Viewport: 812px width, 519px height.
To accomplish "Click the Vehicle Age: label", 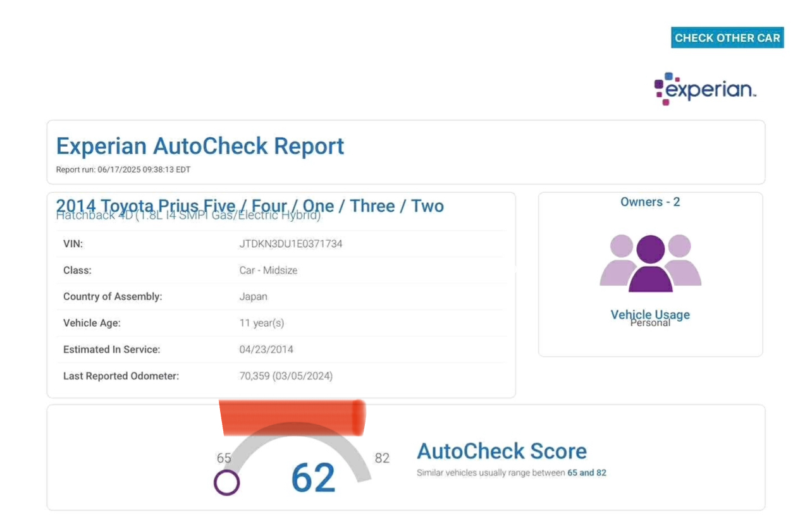I will (x=92, y=323).
